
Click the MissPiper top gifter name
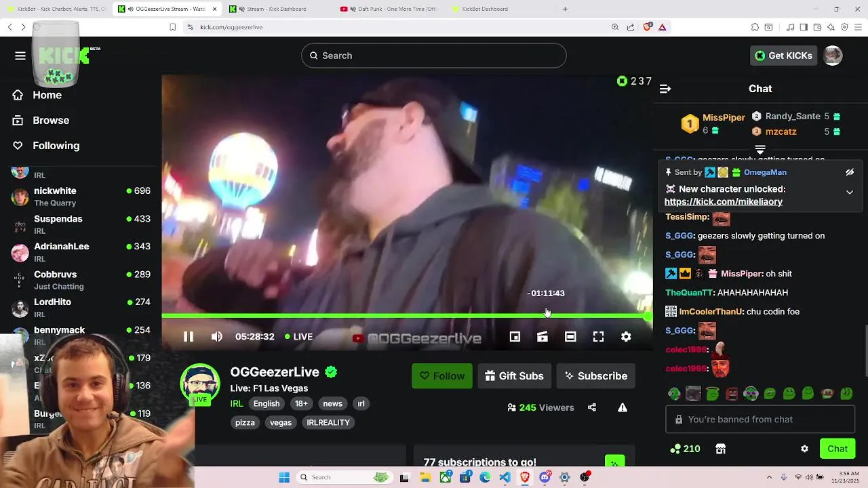(x=724, y=117)
